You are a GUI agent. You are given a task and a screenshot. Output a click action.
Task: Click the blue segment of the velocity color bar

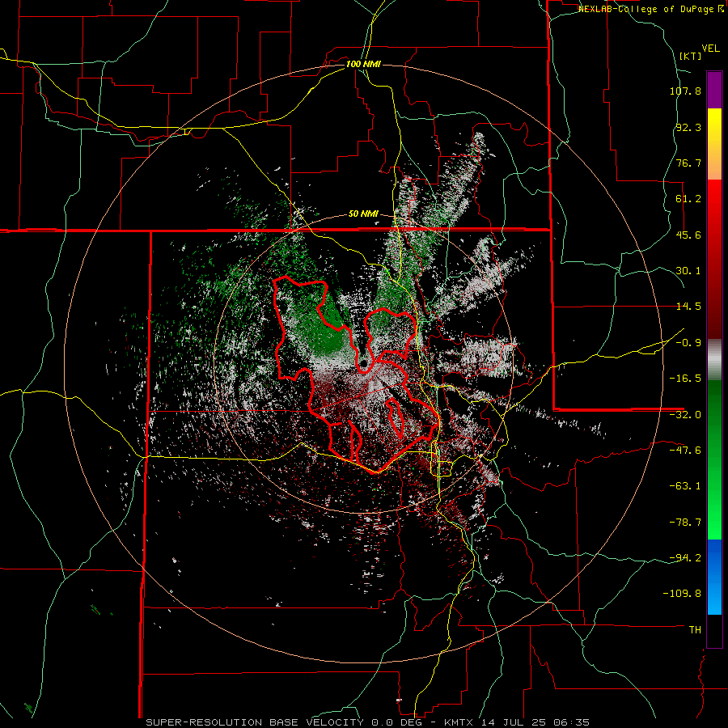(x=714, y=577)
